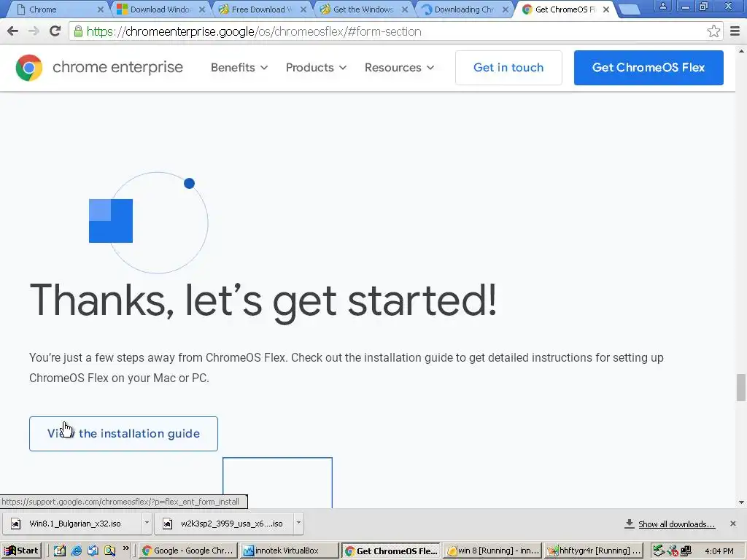Viewport: 747px width, 560px height.
Task: Close the downloads bar
Action: 732,524
